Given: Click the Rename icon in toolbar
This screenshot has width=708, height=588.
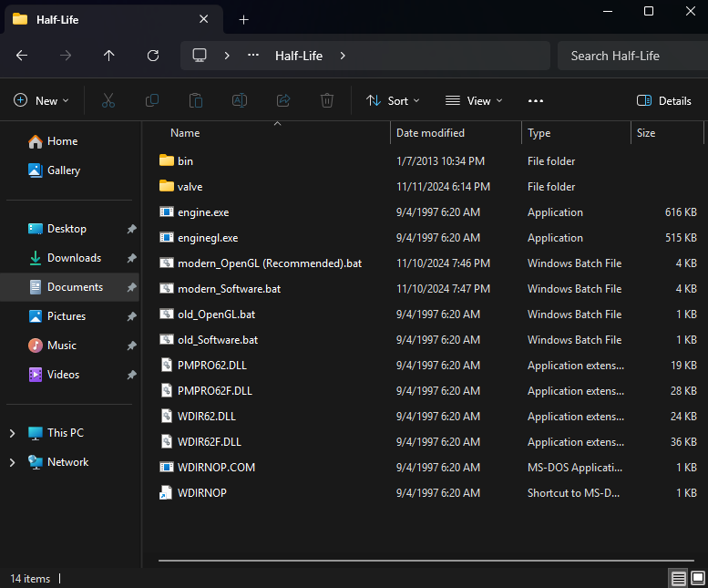Looking at the screenshot, I should [240, 100].
